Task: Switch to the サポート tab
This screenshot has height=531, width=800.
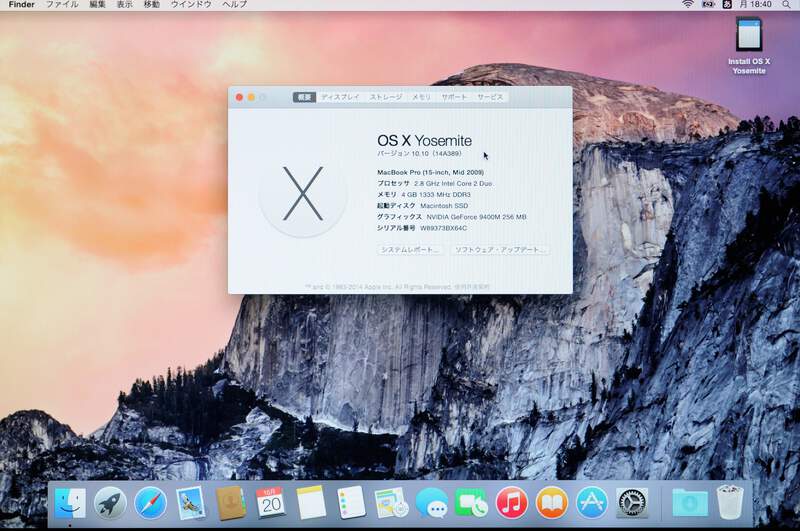Action: [x=454, y=97]
